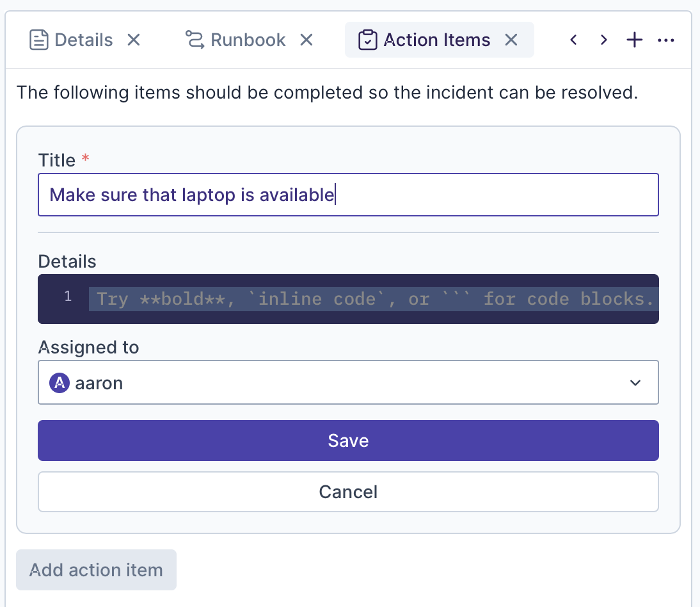Click the Add action item button
This screenshot has height=607, width=700.
[x=96, y=570]
